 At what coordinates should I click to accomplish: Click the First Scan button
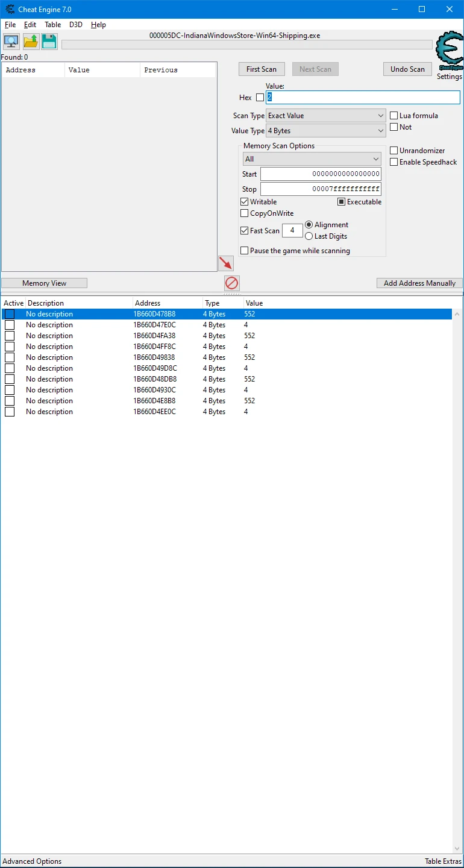(x=262, y=69)
